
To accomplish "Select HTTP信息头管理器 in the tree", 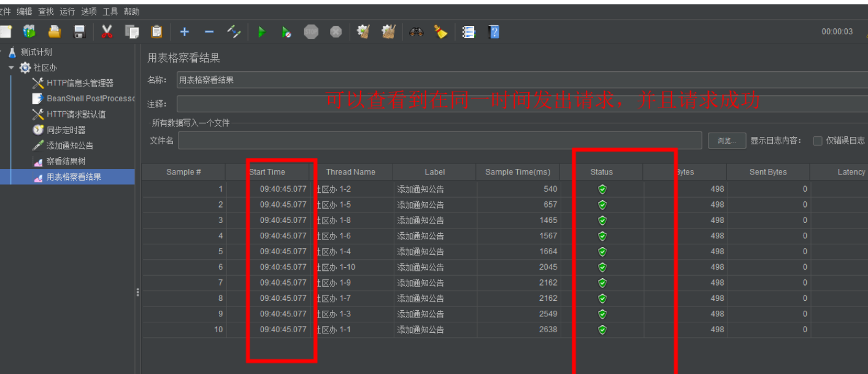I will (80, 84).
